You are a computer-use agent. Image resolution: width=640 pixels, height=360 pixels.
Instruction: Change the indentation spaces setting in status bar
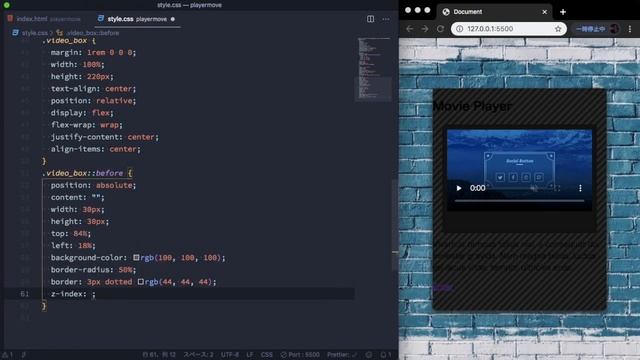[x=198, y=355]
